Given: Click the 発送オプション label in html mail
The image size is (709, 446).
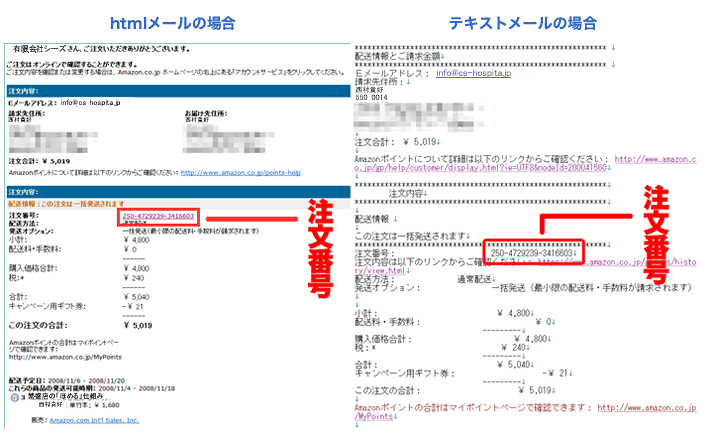Looking at the screenshot, I should tap(31, 231).
